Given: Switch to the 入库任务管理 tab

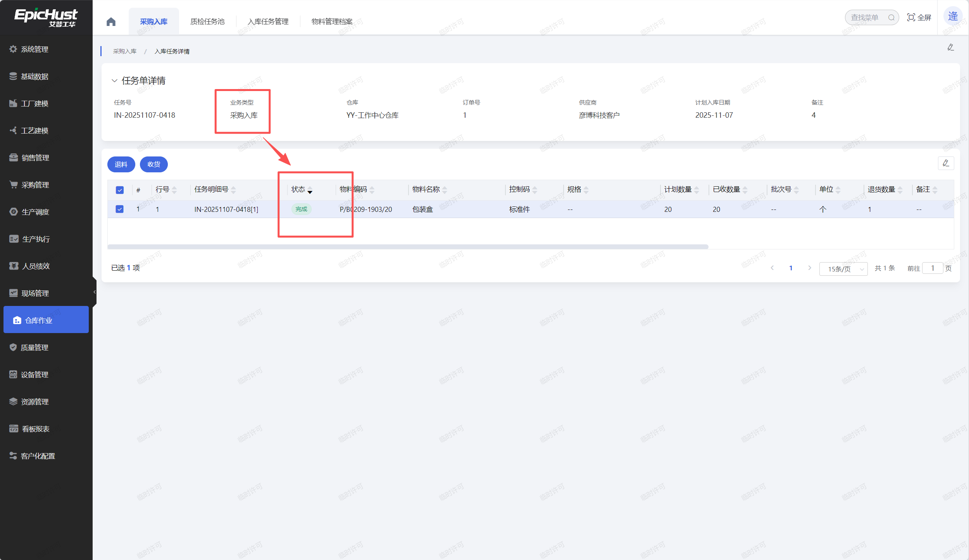Looking at the screenshot, I should point(268,22).
